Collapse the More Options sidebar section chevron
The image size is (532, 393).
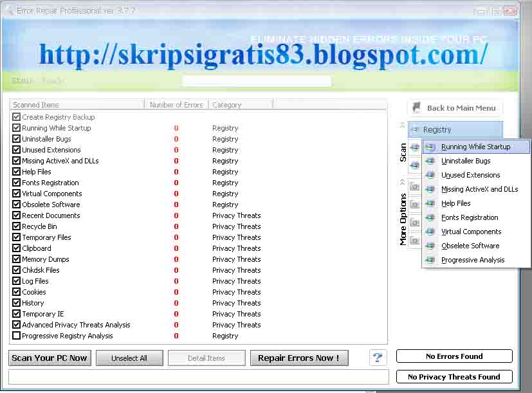click(x=403, y=182)
